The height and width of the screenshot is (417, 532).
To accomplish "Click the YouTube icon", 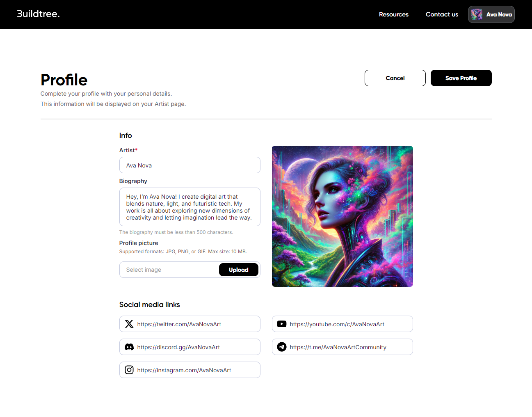I will point(282,324).
